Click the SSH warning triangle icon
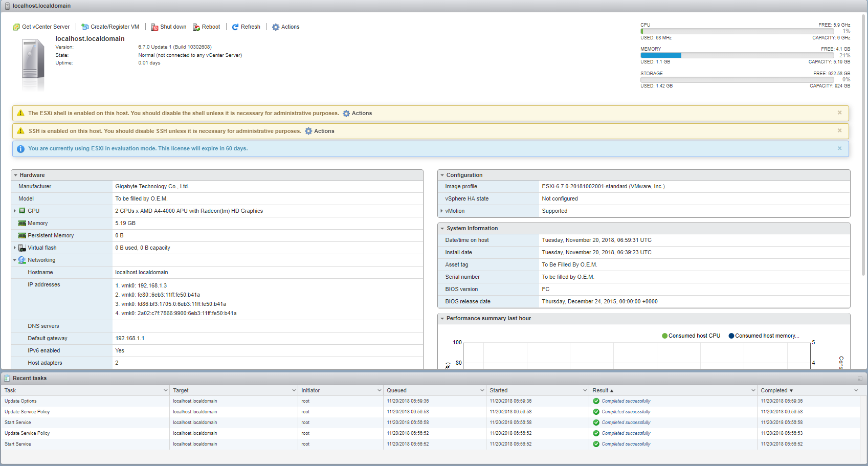 point(20,131)
